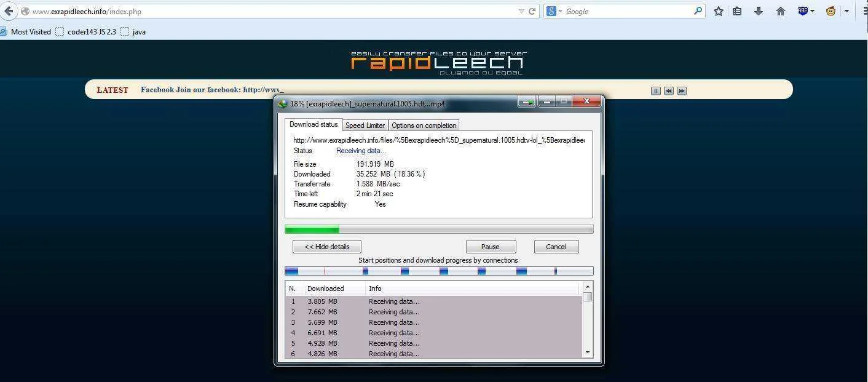
Task: Click the Downloaded column header
Action: pos(334,288)
